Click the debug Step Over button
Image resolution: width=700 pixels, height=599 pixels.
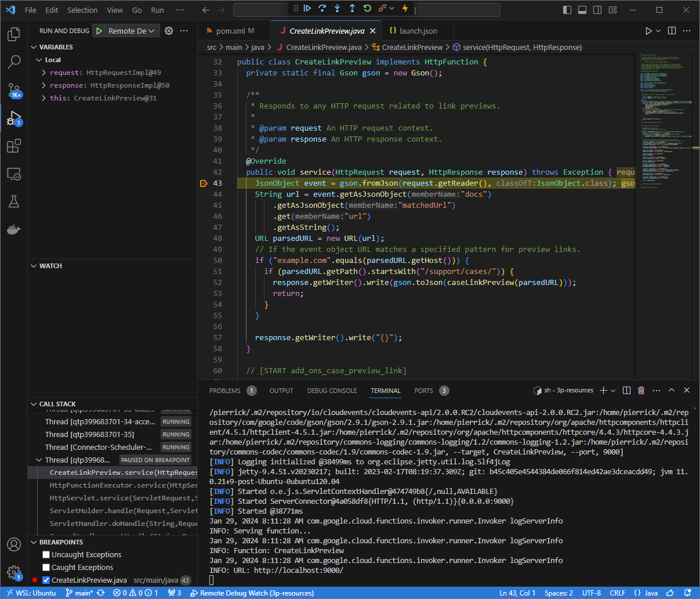click(x=322, y=8)
